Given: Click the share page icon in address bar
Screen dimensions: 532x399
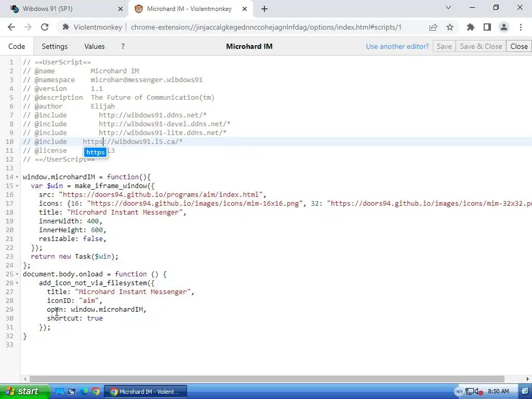Looking at the screenshot, I should (x=433, y=27).
